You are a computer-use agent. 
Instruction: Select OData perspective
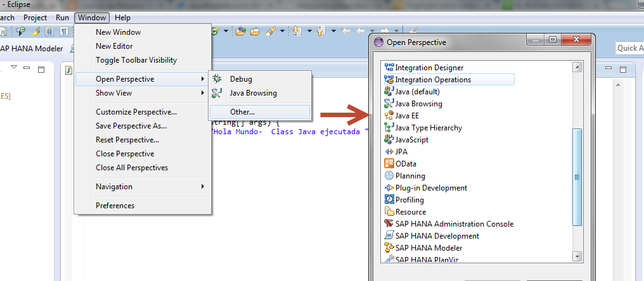[400, 163]
